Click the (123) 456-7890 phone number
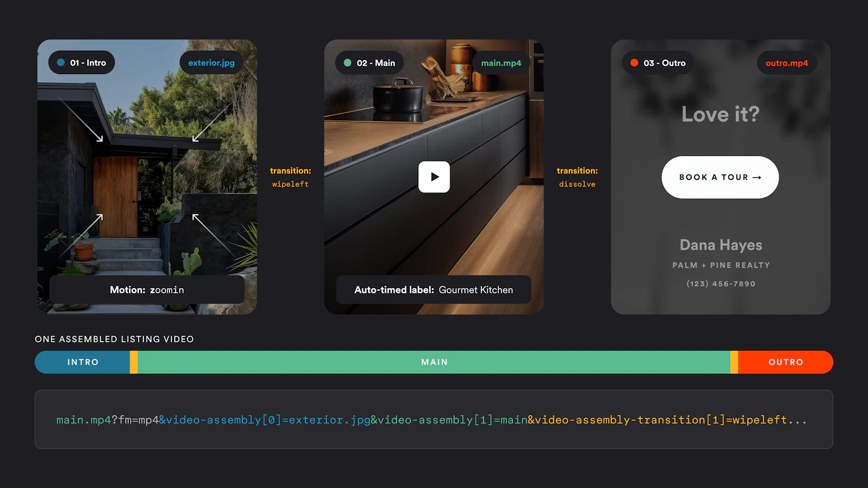Image resolution: width=868 pixels, height=488 pixels. click(721, 284)
